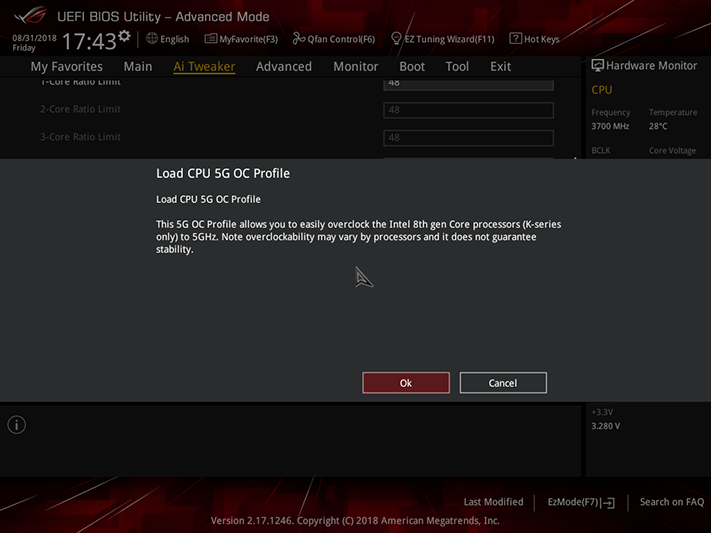Click the globe language icon
Image resolution: width=711 pixels, height=533 pixels.
[x=152, y=39]
